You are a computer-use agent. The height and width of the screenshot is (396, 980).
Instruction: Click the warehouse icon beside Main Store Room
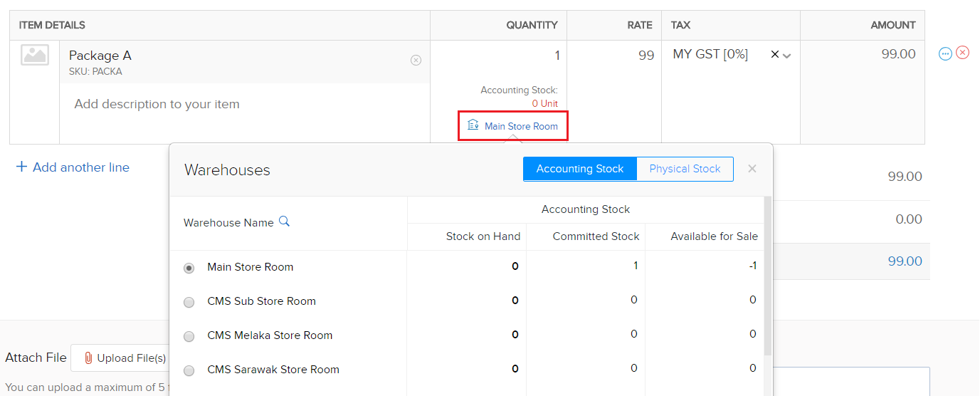(x=473, y=125)
